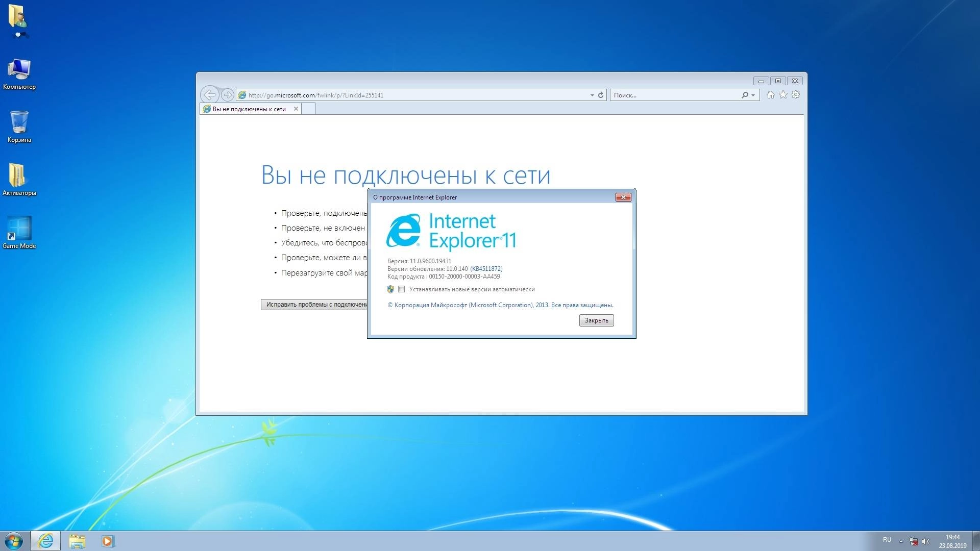The image size is (980, 551).
Task: Expand the search provider dropdown arrow
Action: coord(753,95)
